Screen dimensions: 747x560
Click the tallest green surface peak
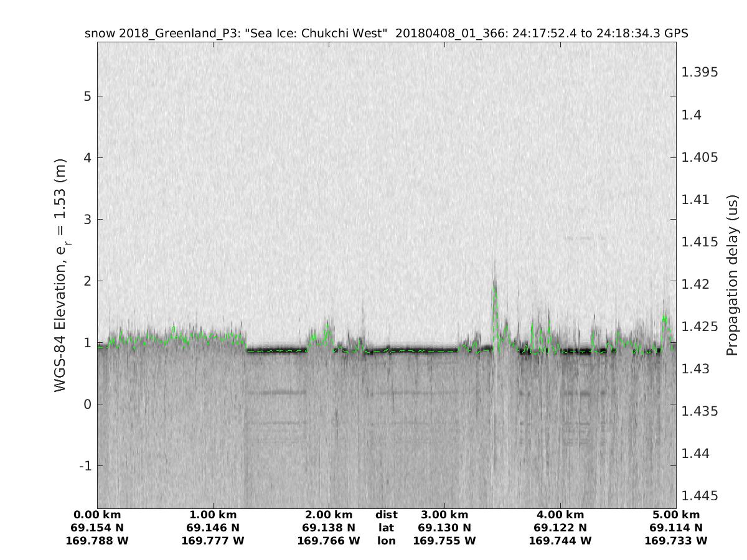pyautogui.click(x=494, y=283)
